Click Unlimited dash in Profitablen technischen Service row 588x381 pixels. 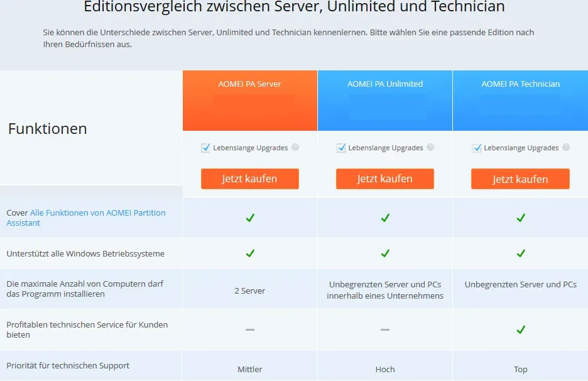385,329
